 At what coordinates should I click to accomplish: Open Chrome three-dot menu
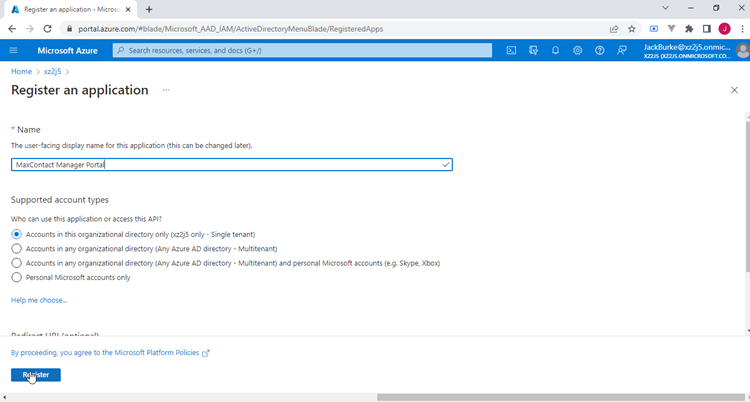741,29
